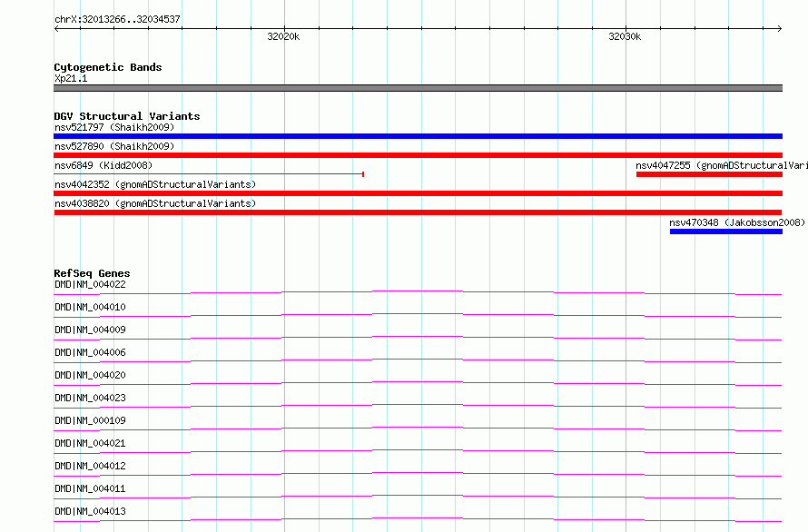
Task: Open the RefSeq Genes track heading
Action: [x=92, y=273]
